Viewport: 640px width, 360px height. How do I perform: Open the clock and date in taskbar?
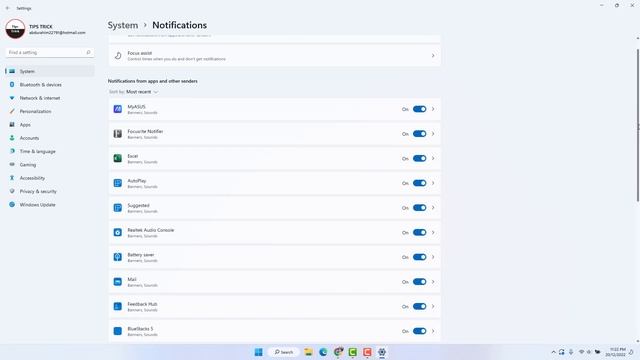tap(616, 352)
